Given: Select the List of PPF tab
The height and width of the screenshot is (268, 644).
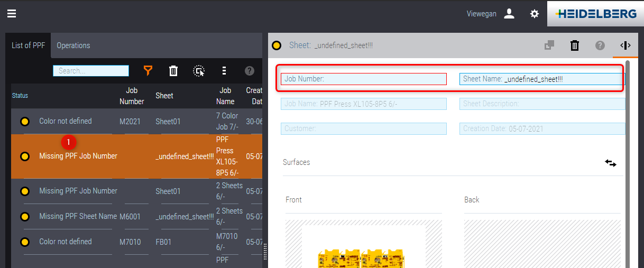Looking at the screenshot, I should click(29, 45).
